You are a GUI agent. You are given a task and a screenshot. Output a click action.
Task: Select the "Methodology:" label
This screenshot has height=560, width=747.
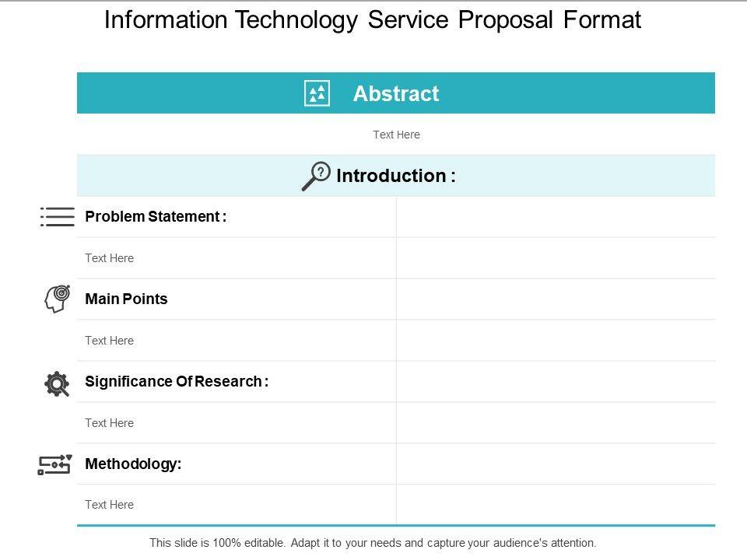(x=133, y=464)
